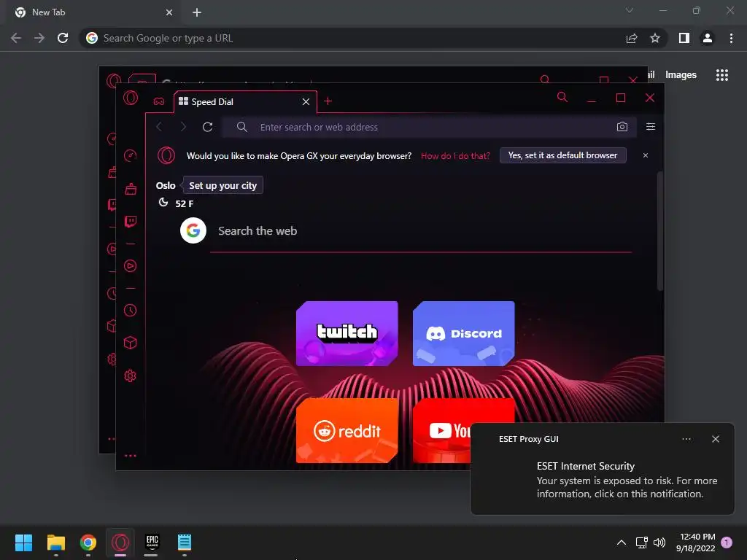The height and width of the screenshot is (560, 747).
Task: Click 'Set up your city' tooltip
Action: coord(222,186)
